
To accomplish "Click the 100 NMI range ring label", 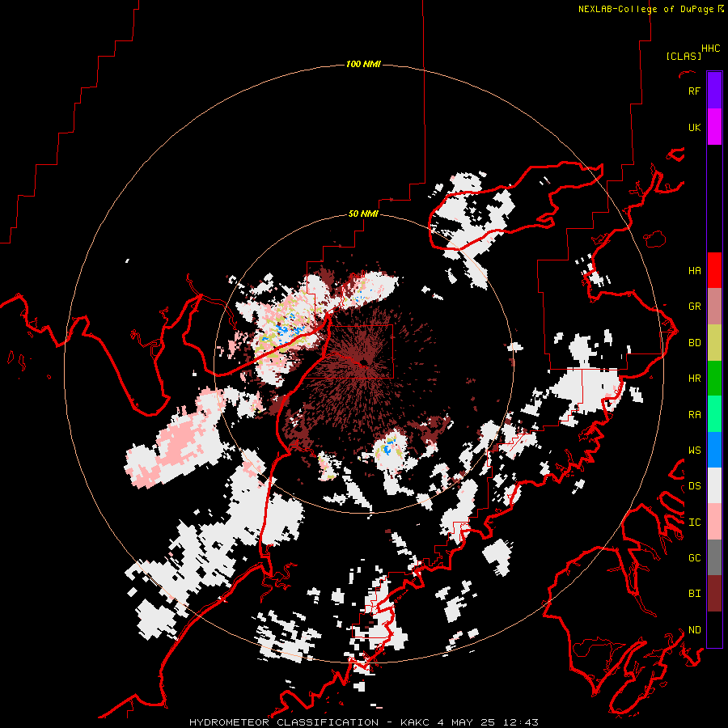I will pyautogui.click(x=363, y=64).
